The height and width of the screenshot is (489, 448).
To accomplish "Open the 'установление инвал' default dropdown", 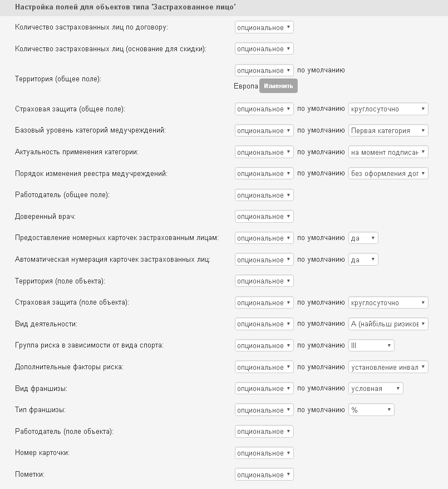I will (x=388, y=367).
